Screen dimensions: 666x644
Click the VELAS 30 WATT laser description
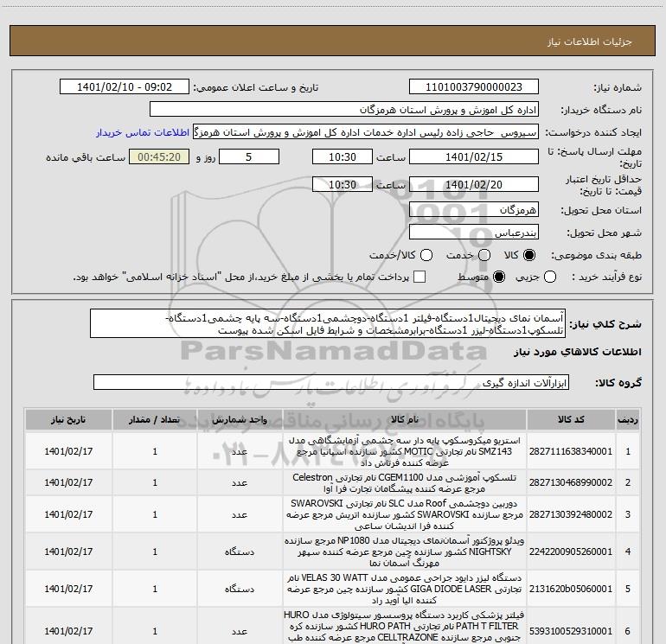(405, 589)
